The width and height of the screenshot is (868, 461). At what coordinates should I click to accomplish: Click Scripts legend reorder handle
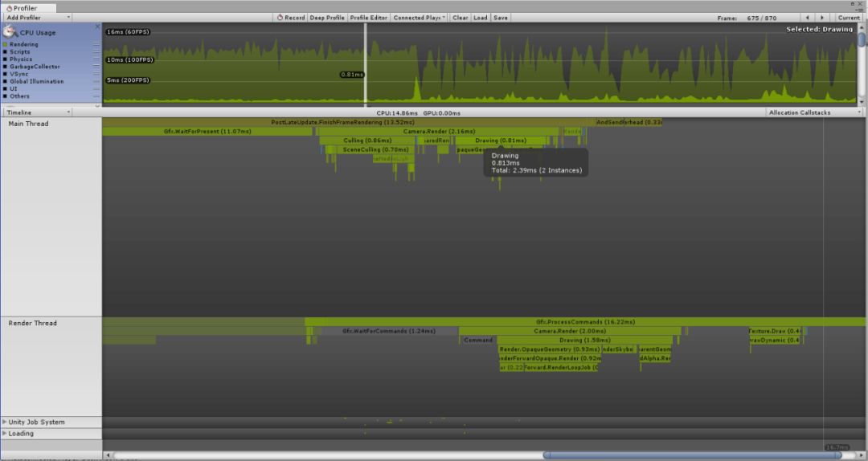pyautogui.click(x=96, y=51)
